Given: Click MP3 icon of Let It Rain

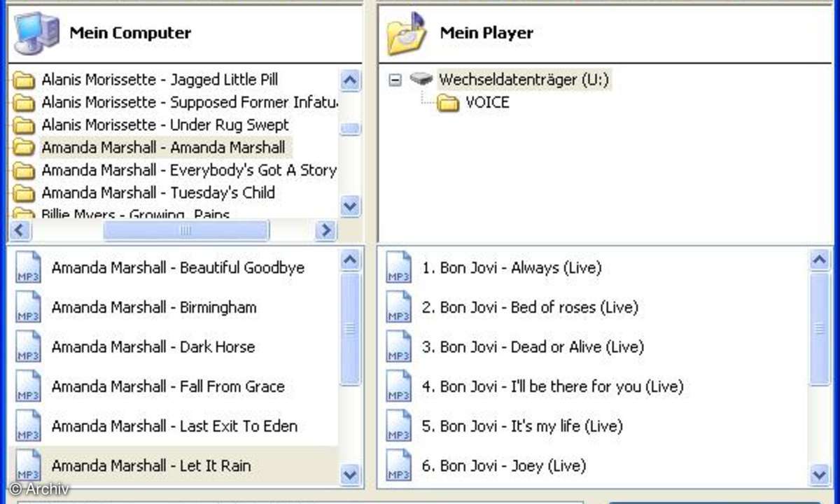Looking at the screenshot, I should click(29, 466).
